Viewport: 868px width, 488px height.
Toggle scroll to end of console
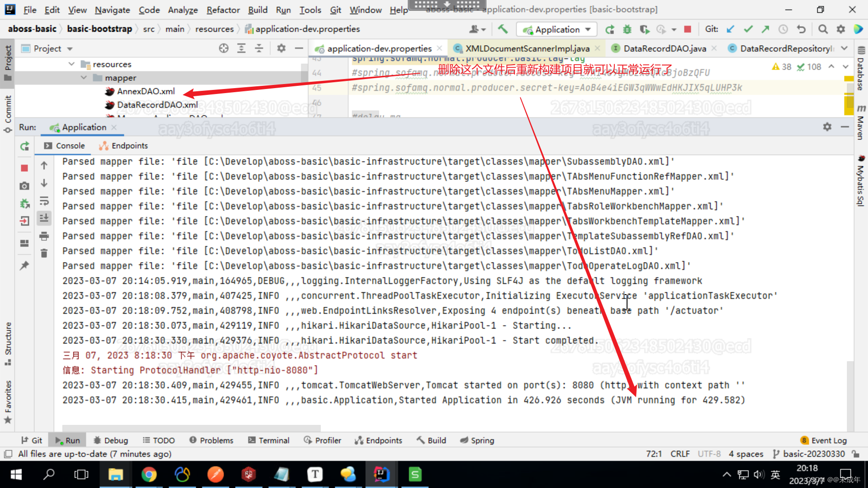(44, 218)
